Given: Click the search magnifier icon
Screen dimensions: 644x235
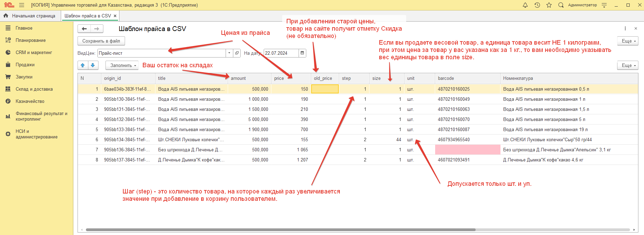Looking at the screenshot, I should click(x=561, y=5).
